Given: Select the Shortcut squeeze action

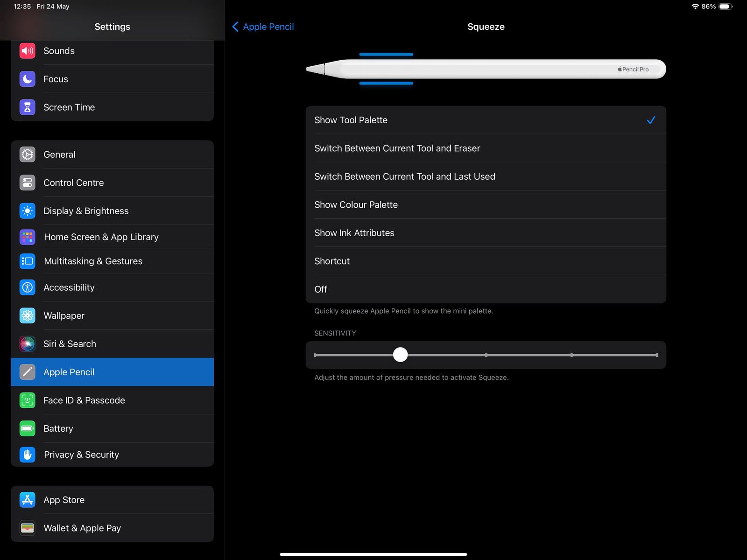Looking at the screenshot, I should coord(486,261).
